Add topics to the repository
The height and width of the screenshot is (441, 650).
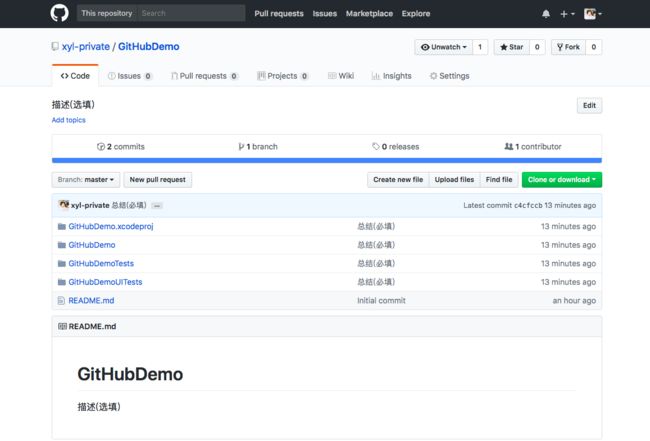(x=68, y=120)
